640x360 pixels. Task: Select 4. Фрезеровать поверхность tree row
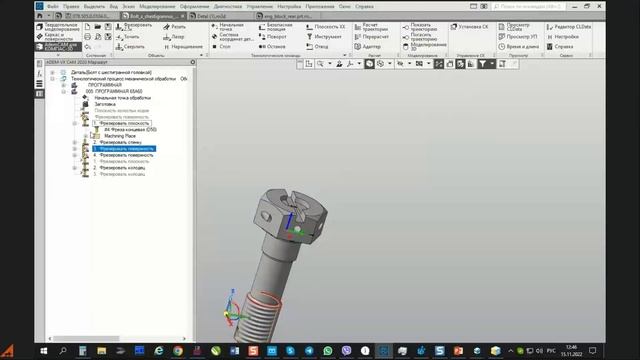[123, 155]
